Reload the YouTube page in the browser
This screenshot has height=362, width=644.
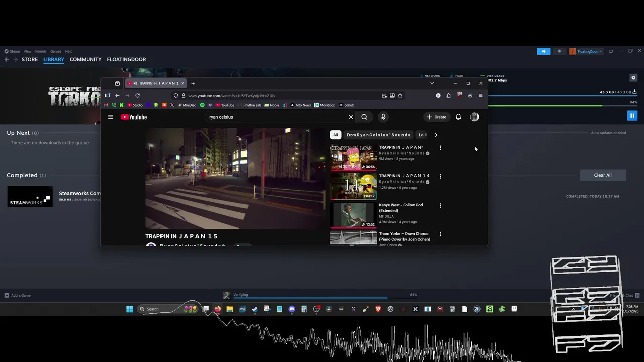(x=137, y=95)
